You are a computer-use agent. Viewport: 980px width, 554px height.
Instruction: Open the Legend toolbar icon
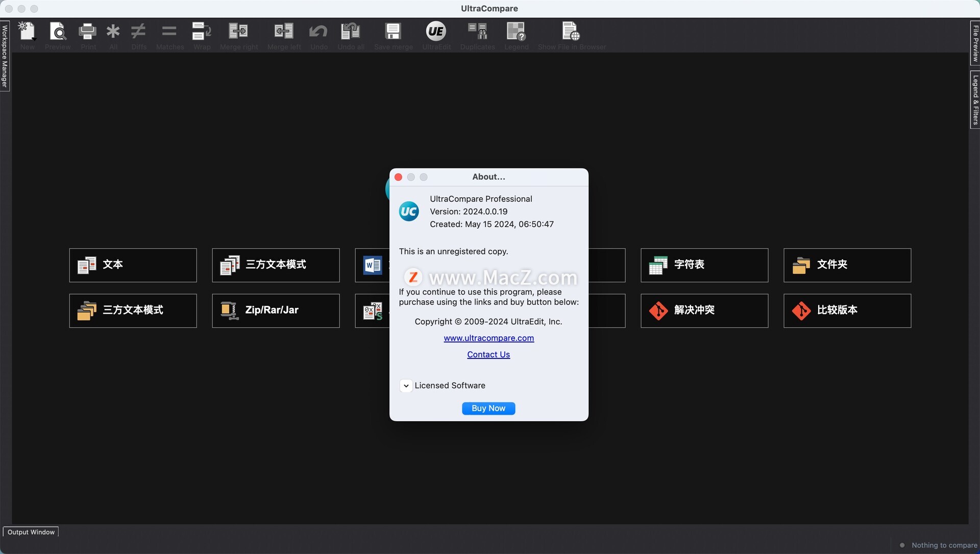tap(516, 32)
